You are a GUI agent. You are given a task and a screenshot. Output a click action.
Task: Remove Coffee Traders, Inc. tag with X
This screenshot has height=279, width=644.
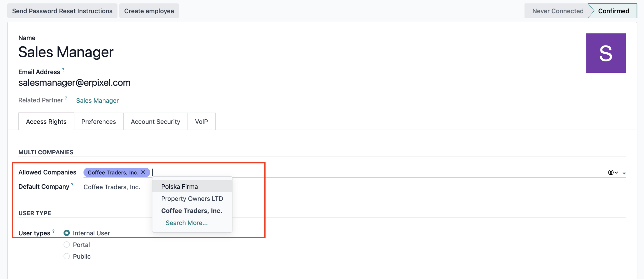click(143, 172)
